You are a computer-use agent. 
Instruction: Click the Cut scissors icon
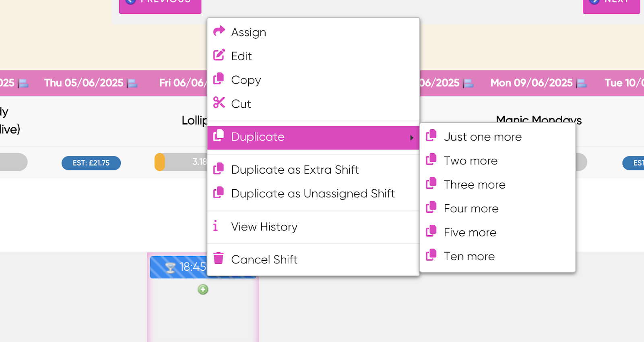click(x=219, y=103)
